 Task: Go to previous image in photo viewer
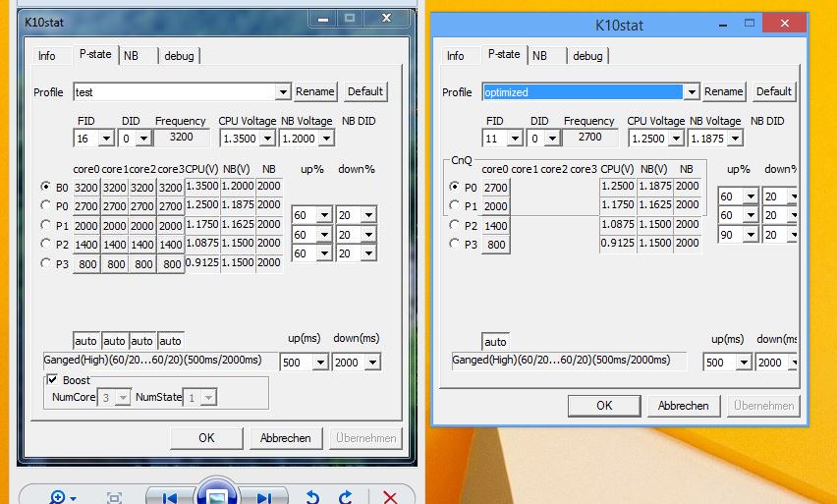click(169, 498)
